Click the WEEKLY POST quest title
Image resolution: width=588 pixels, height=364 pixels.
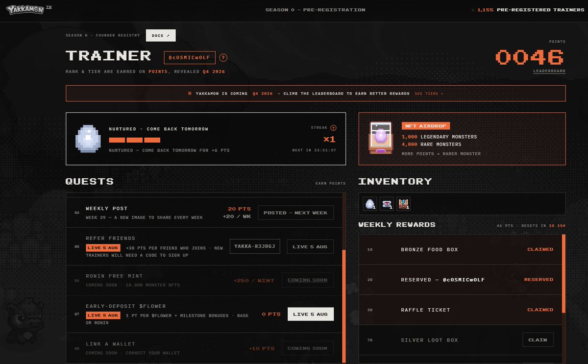click(106, 208)
